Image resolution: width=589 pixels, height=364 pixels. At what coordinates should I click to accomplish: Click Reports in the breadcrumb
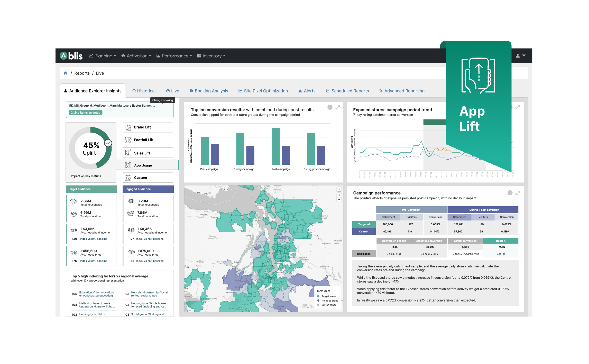[x=82, y=73]
